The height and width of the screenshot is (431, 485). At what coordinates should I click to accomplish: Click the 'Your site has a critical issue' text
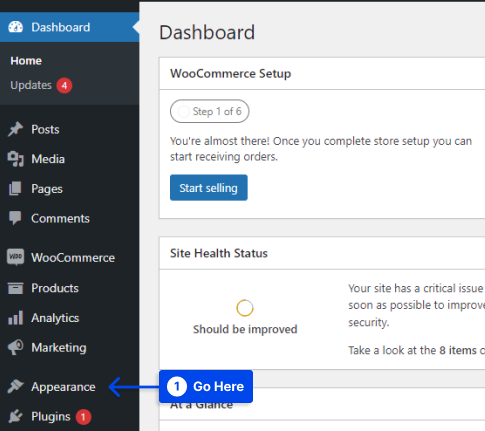(416, 305)
